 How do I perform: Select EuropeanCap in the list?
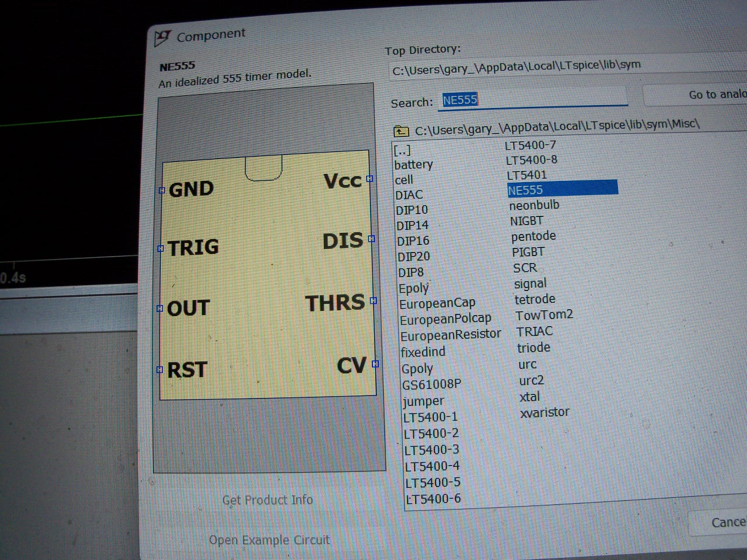tap(437, 303)
